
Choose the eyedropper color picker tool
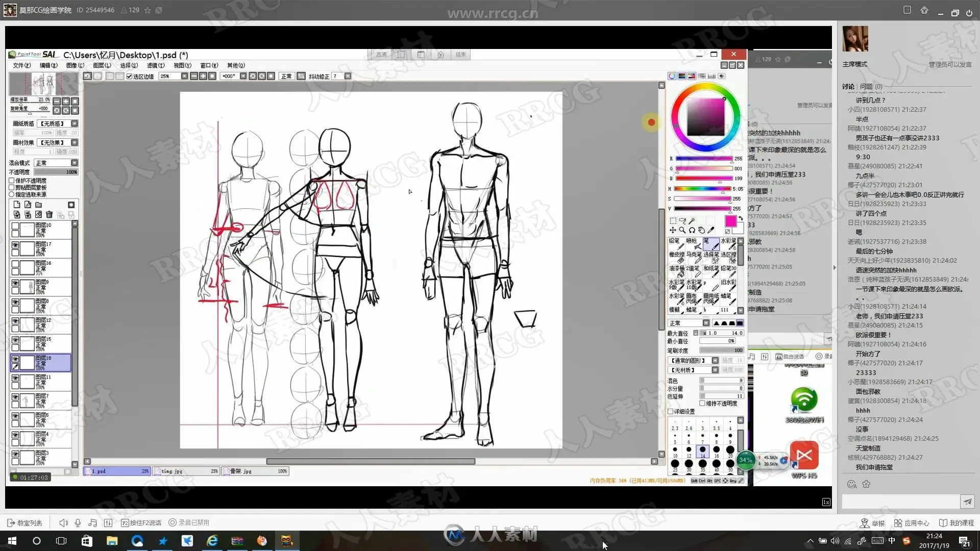coord(711,231)
